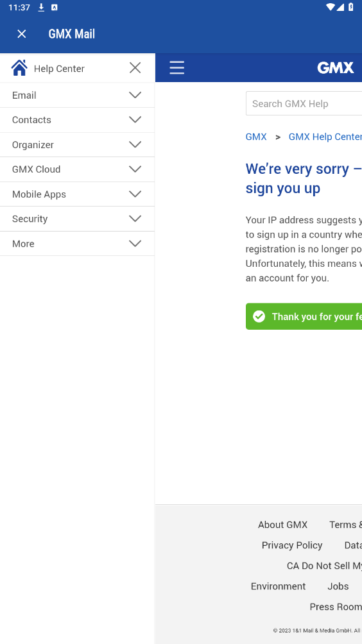Tap the Help Center label text
The width and height of the screenshot is (362, 644).
59,69
